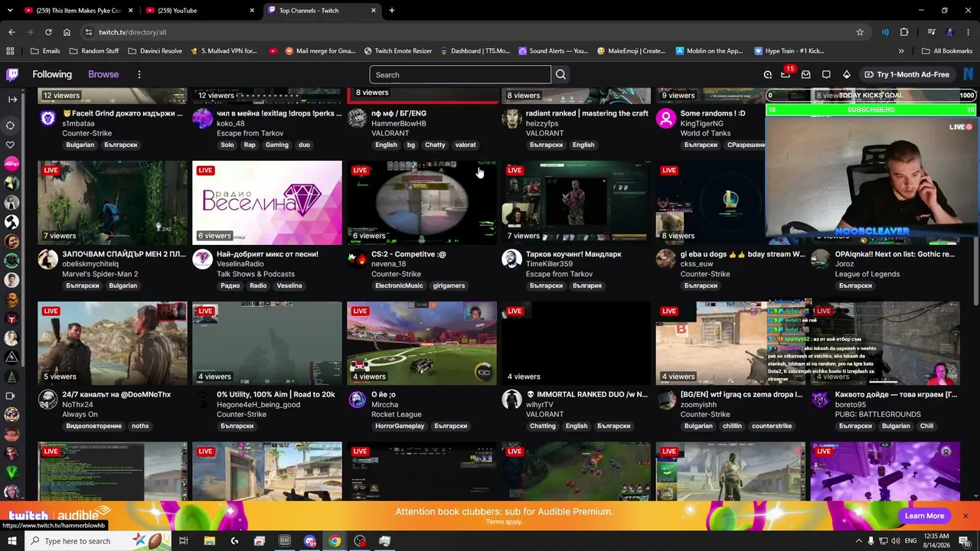Click the Chrome taskbar icon
Screen dimensions: 980x551
click(335, 541)
